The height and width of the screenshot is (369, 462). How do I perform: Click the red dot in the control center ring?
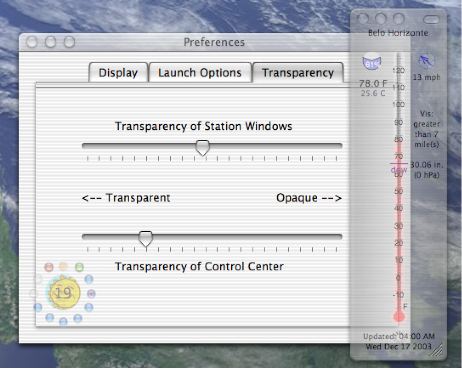coord(49,267)
